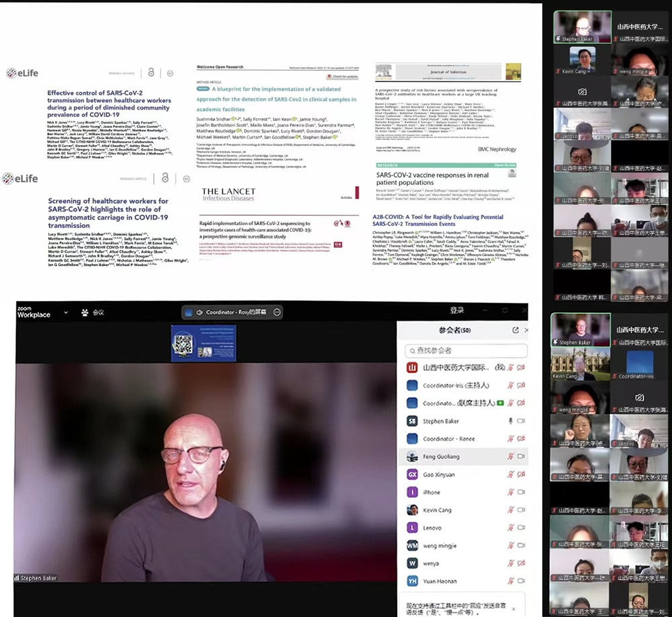Click Stephen Baker's camera icon in list

pyautogui.click(x=521, y=421)
